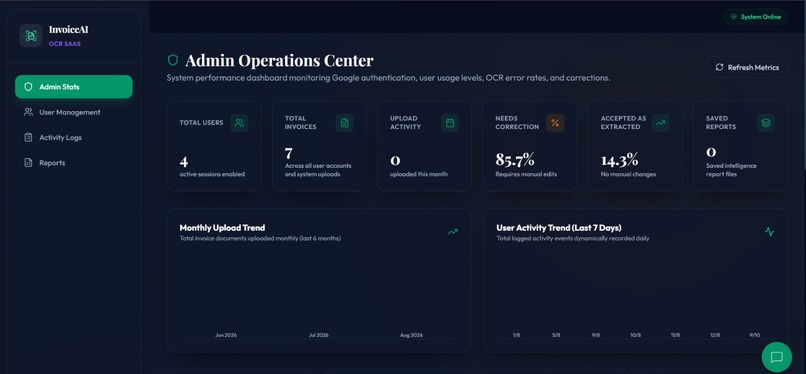Click the Refresh Metrics button
806x374 pixels.
pos(747,67)
